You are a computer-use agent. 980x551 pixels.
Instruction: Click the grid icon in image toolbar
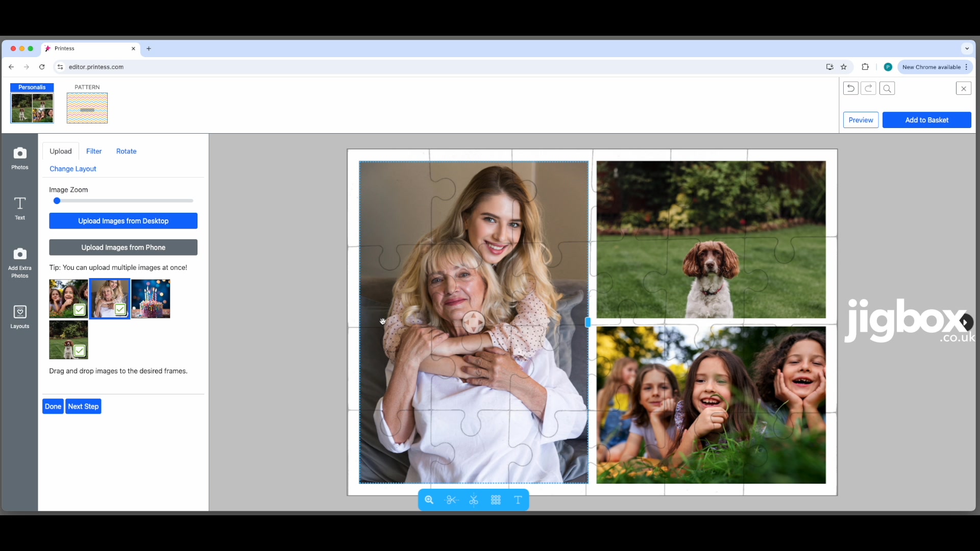click(x=496, y=500)
